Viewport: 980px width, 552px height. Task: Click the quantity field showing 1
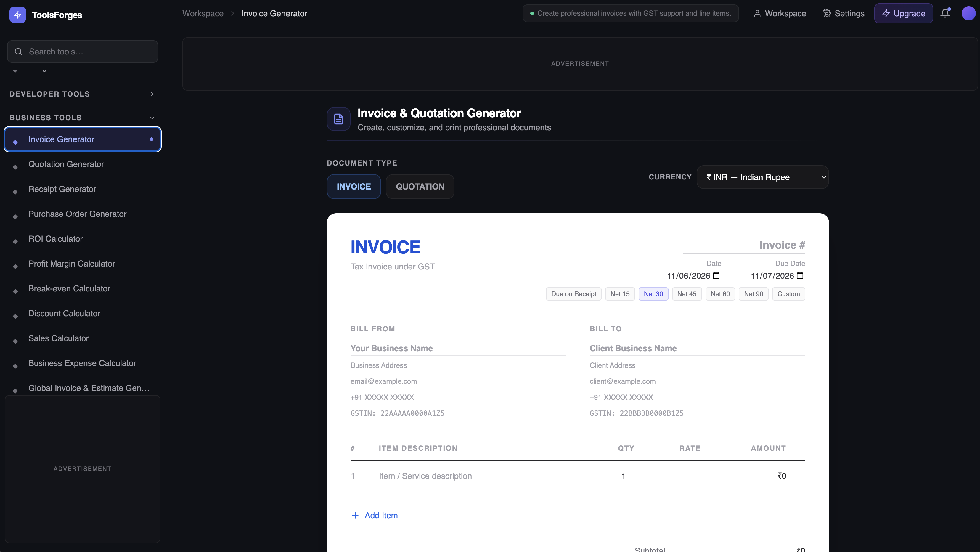(623, 476)
